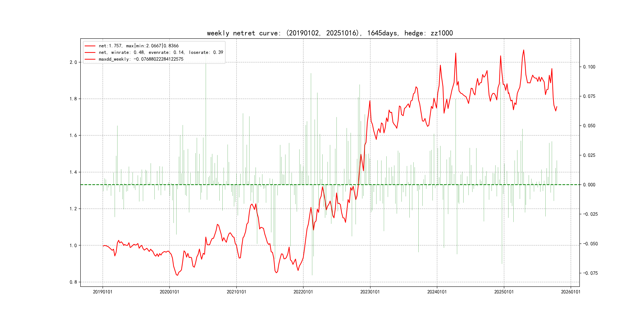Viewport: 644px width, 322px height.
Task: Click the legend text 'net:1.757, max|min:2.0667|0.8366'
Action: [139, 46]
